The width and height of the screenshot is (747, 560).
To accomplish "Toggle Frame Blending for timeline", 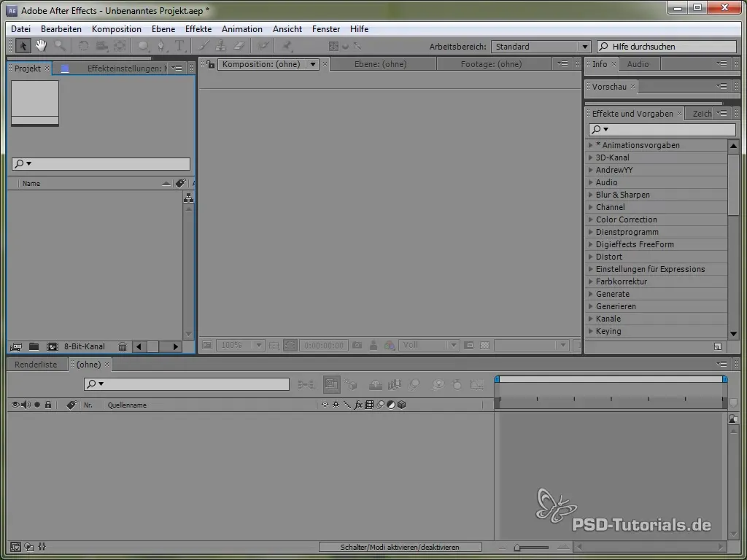I will (x=395, y=384).
